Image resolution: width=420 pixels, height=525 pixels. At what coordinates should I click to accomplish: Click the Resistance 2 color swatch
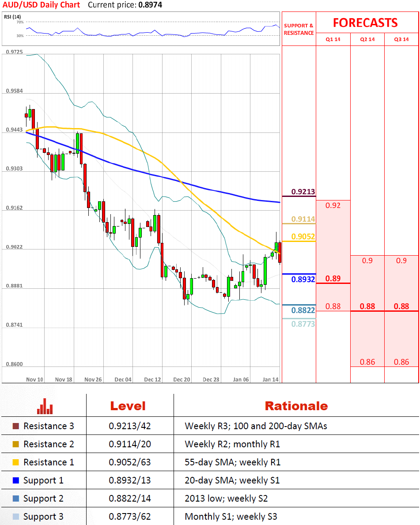[16, 445]
